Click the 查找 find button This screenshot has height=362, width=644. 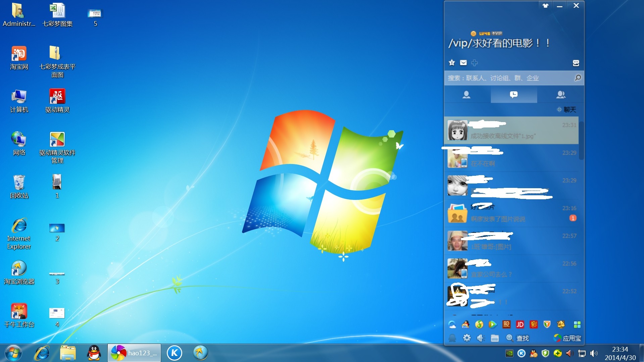pos(517,338)
